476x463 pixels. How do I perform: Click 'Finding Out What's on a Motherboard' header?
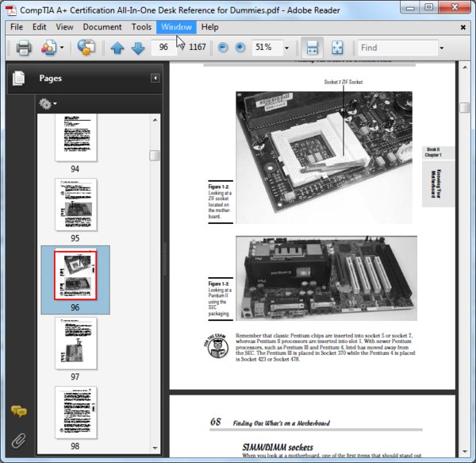pyautogui.click(x=281, y=423)
